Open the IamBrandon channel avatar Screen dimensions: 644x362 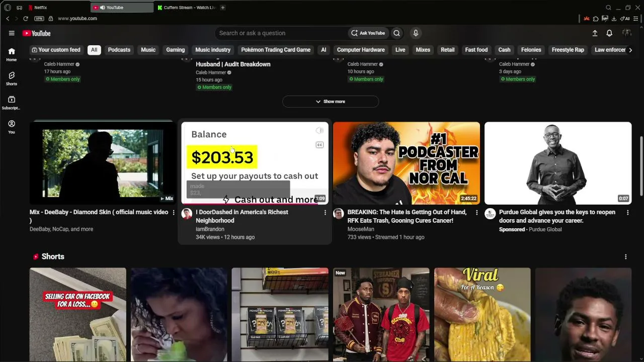tap(187, 214)
